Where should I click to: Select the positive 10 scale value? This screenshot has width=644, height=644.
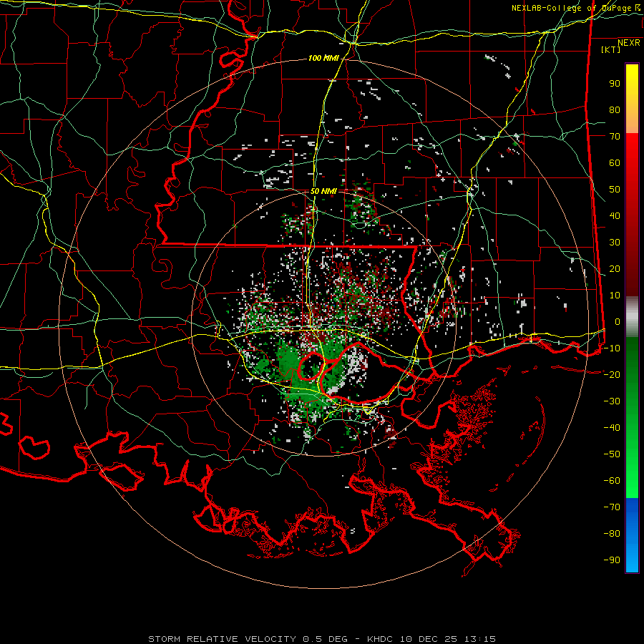coord(615,296)
